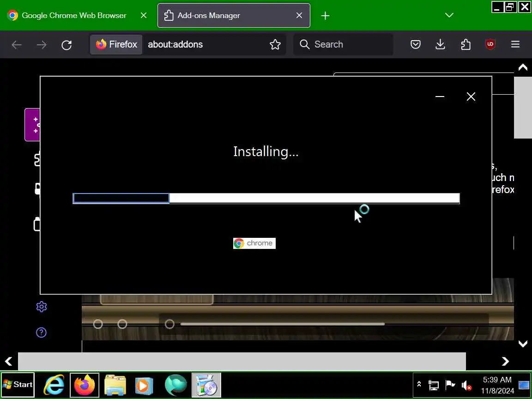Bookmark this page with star icon
The width and height of the screenshot is (532, 399).
coord(275,44)
